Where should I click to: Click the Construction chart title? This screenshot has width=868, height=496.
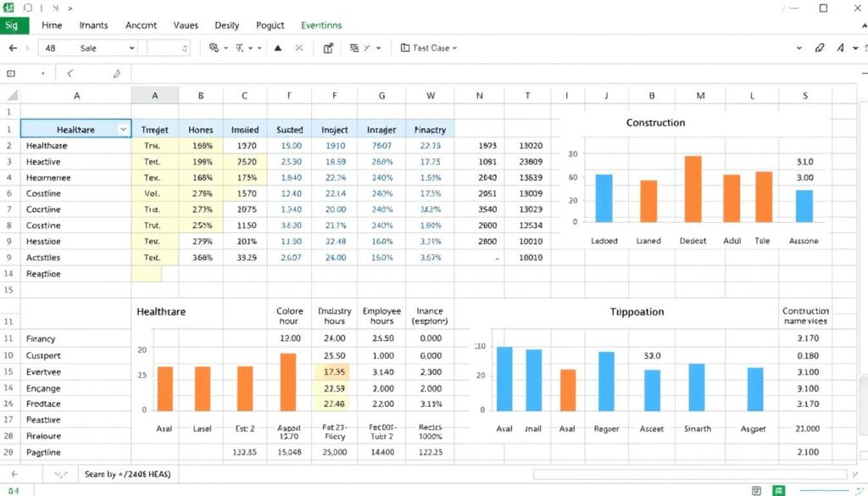point(655,123)
